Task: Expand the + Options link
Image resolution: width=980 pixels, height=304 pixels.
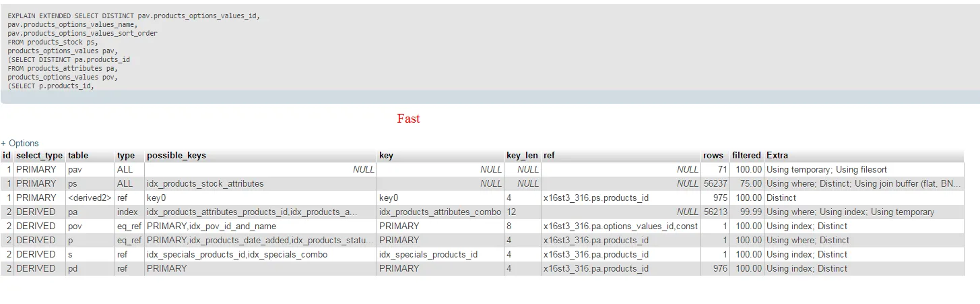Action: click(20, 143)
